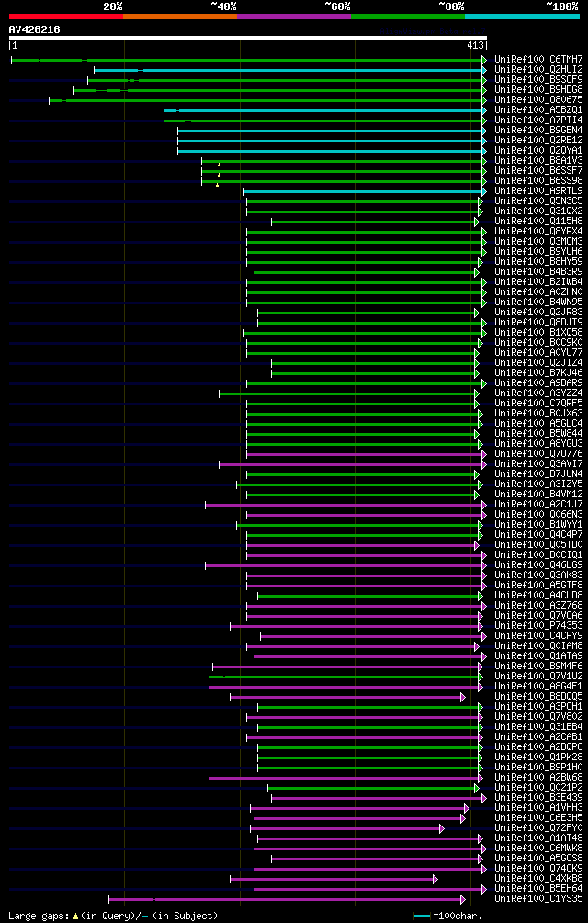
Task: Open hit UniRef100_A9RTL9
Action: point(538,190)
